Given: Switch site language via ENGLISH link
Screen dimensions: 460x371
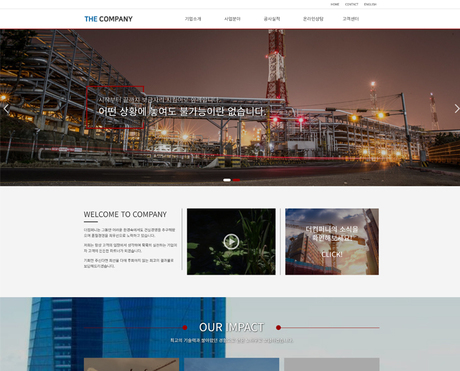Looking at the screenshot, I should click(x=370, y=4).
